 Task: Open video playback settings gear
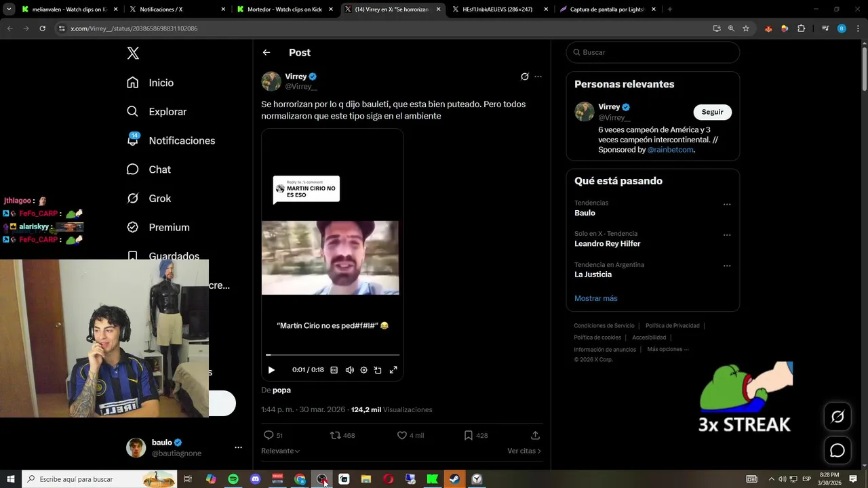click(x=363, y=370)
